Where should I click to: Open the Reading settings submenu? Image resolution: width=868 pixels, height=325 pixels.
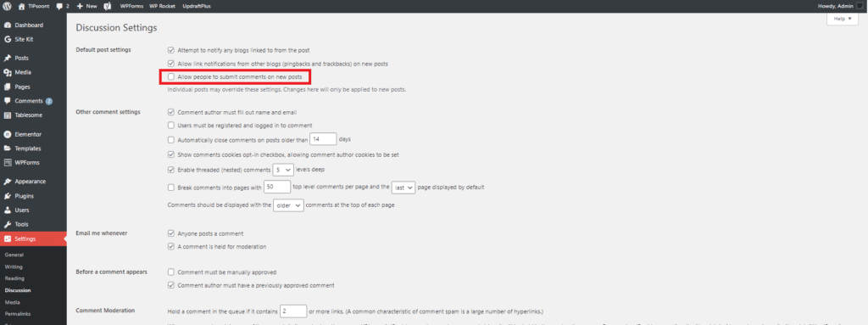point(14,278)
